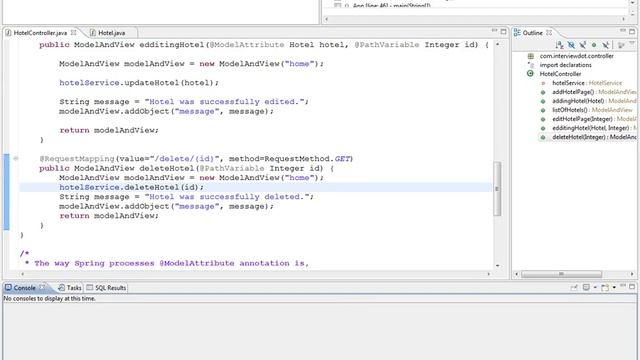The height and width of the screenshot is (360, 640).
Task: Click the Focus on Active Task icon in Outline
Action: tap(621, 45)
